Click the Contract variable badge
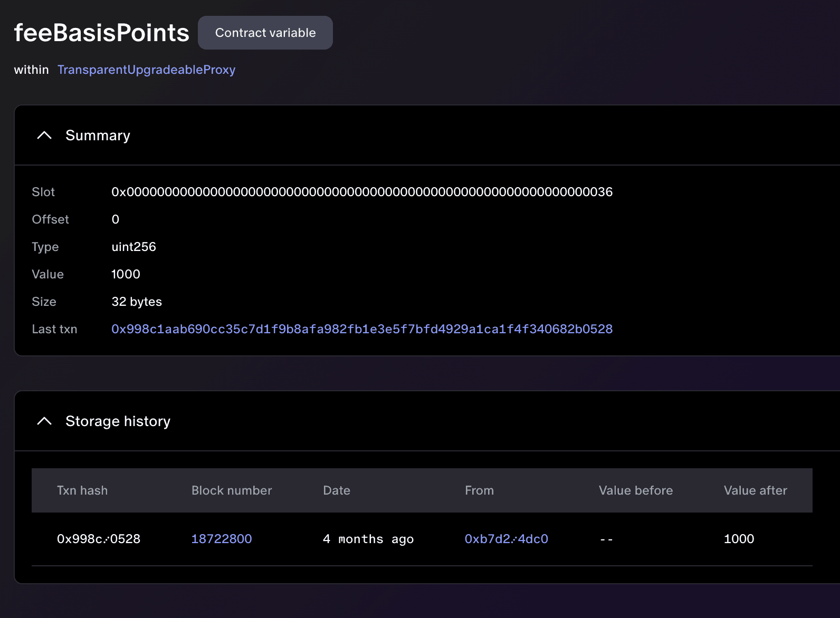The width and height of the screenshot is (840, 618). click(x=265, y=33)
